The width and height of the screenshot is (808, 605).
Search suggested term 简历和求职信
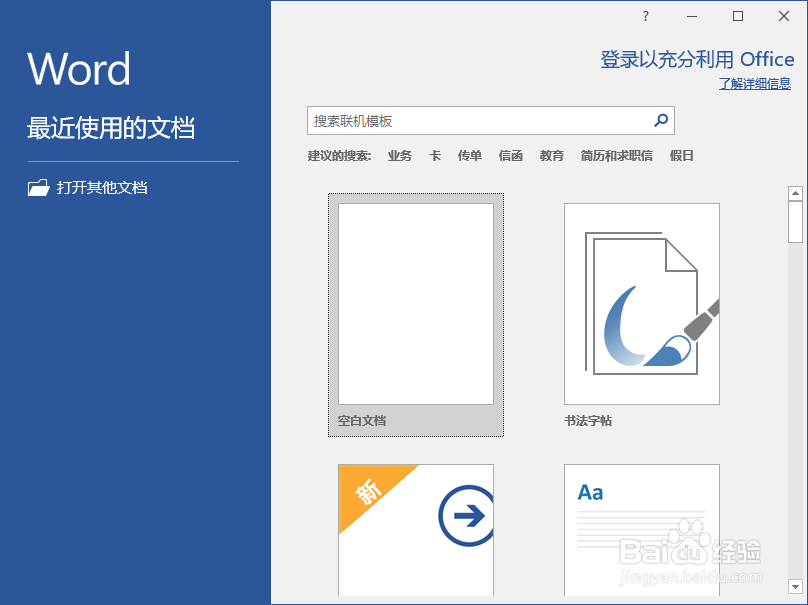617,156
